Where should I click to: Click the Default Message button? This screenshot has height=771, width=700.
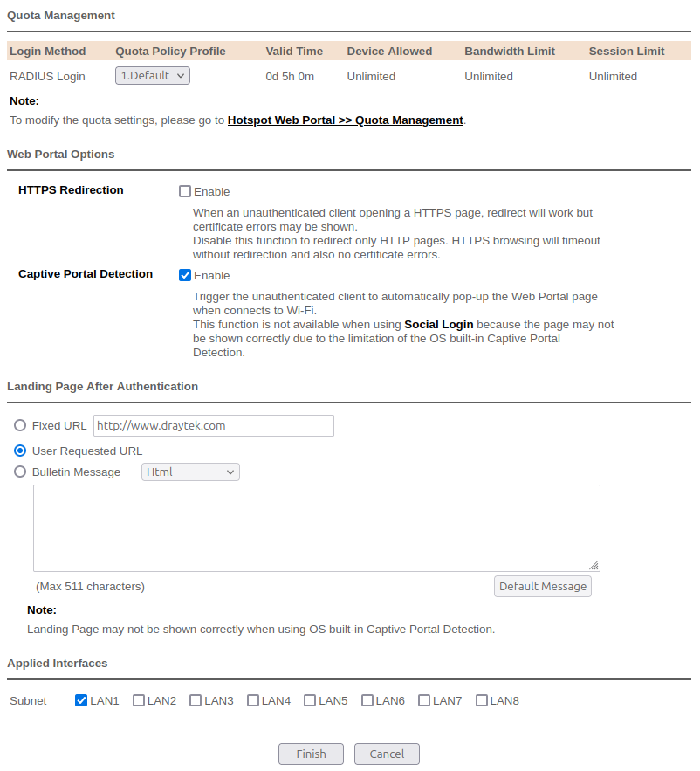tap(542, 586)
